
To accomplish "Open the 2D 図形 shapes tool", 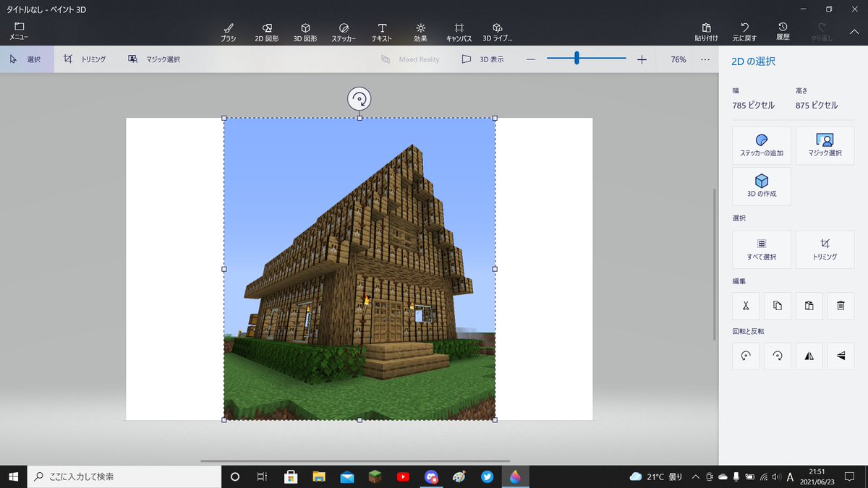I will click(267, 32).
